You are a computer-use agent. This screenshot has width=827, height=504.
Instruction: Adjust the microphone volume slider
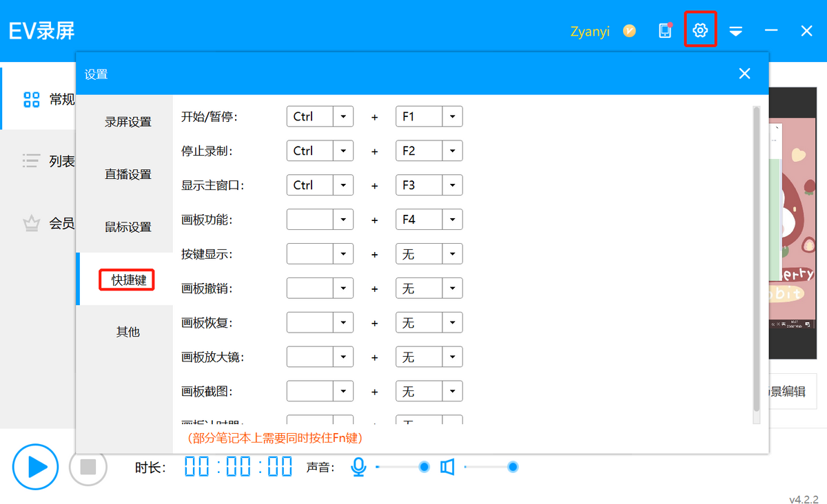click(403, 468)
